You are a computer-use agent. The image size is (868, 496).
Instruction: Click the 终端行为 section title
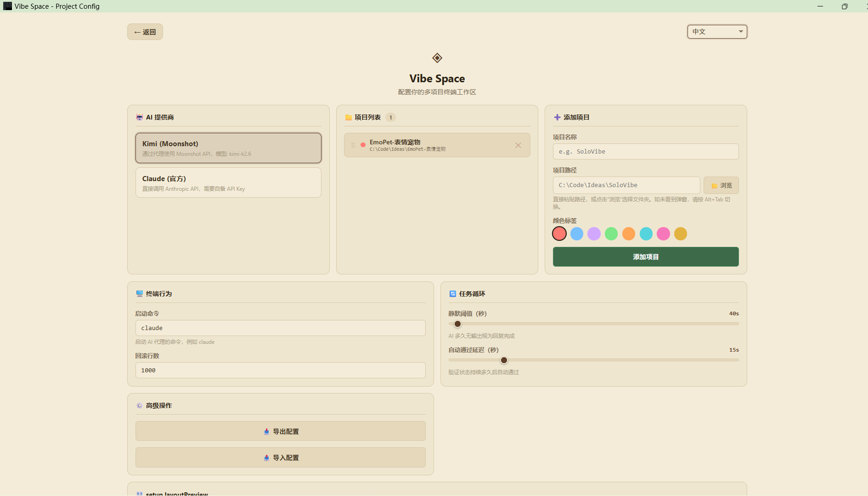point(159,294)
